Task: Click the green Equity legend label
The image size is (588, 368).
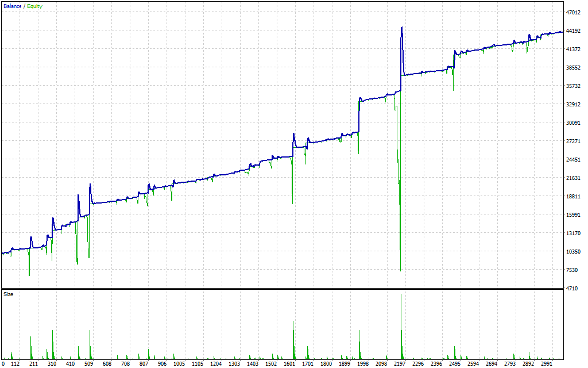Action: click(34, 6)
